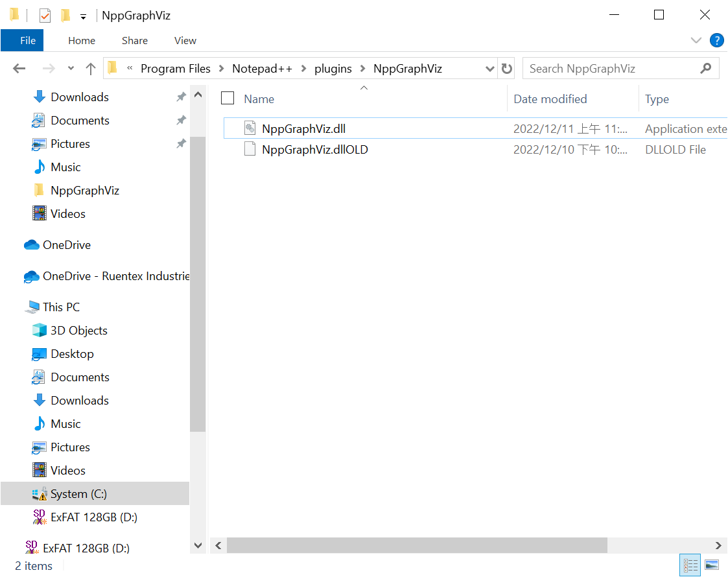Switch to the Share ribbon tab
This screenshot has width=728, height=577.
pyautogui.click(x=135, y=40)
